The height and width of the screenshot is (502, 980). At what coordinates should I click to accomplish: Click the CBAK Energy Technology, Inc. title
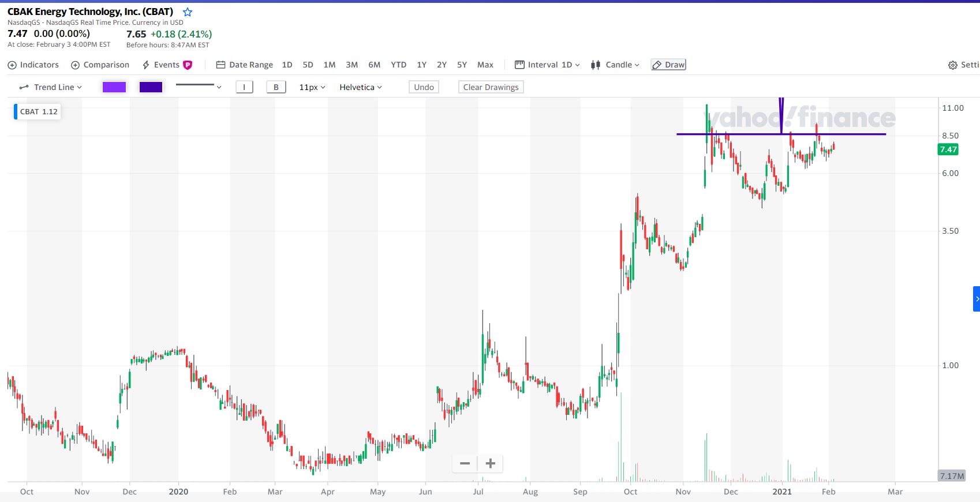pyautogui.click(x=90, y=12)
